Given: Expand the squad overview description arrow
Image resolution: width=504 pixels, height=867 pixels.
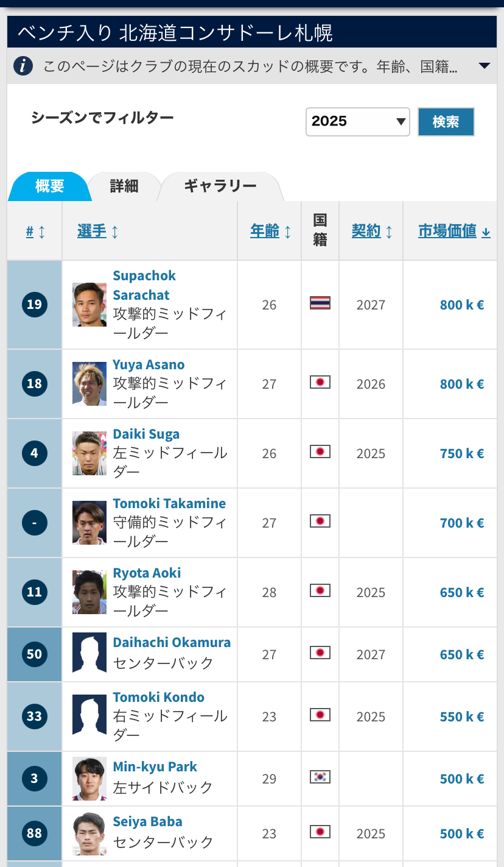Looking at the screenshot, I should [485, 66].
